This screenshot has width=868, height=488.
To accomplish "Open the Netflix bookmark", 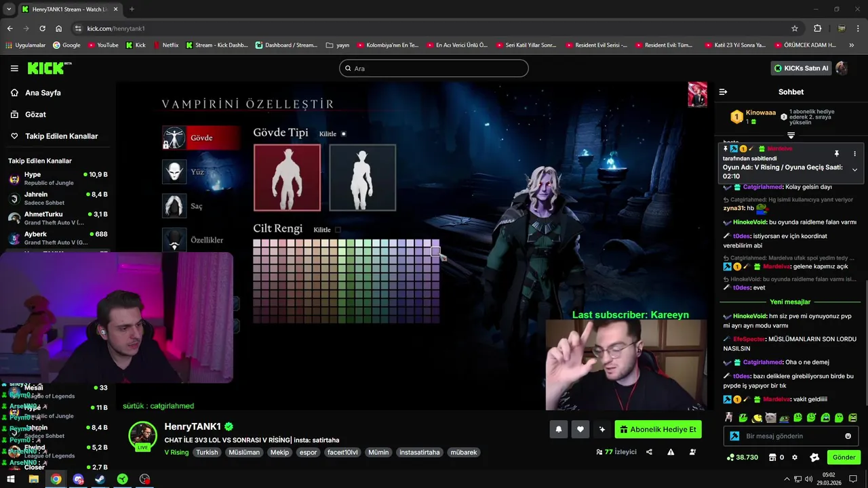I will coord(165,45).
